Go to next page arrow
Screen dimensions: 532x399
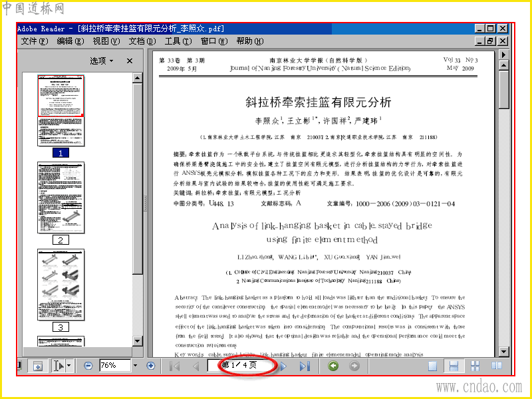[x=284, y=366]
